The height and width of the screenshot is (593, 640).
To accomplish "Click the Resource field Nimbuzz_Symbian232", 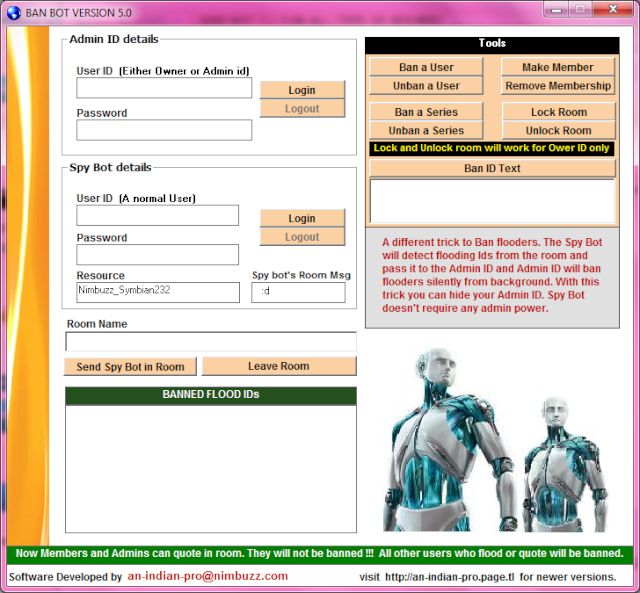I will tap(158, 292).
